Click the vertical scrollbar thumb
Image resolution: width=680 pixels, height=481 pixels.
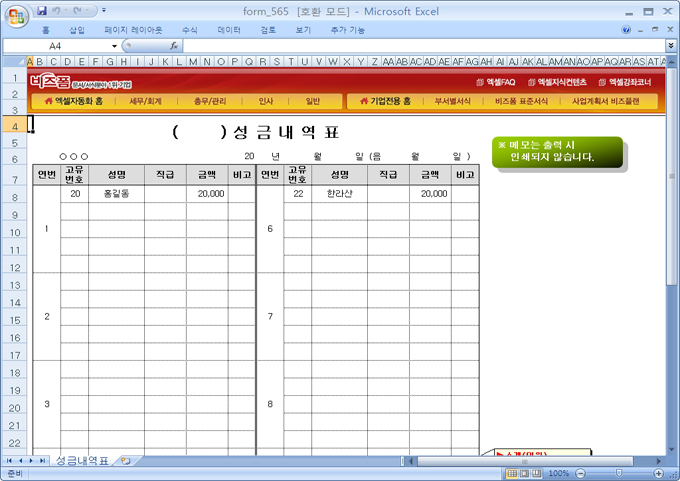tap(671, 176)
